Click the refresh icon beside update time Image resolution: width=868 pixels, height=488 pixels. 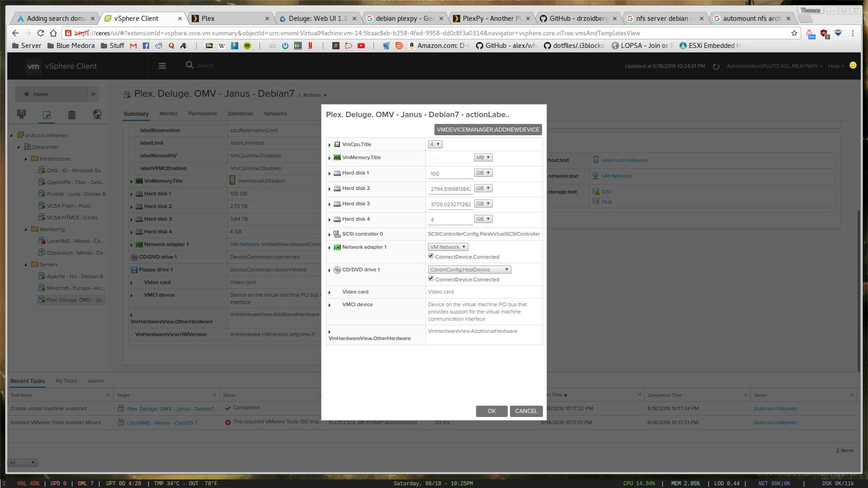[716, 66]
